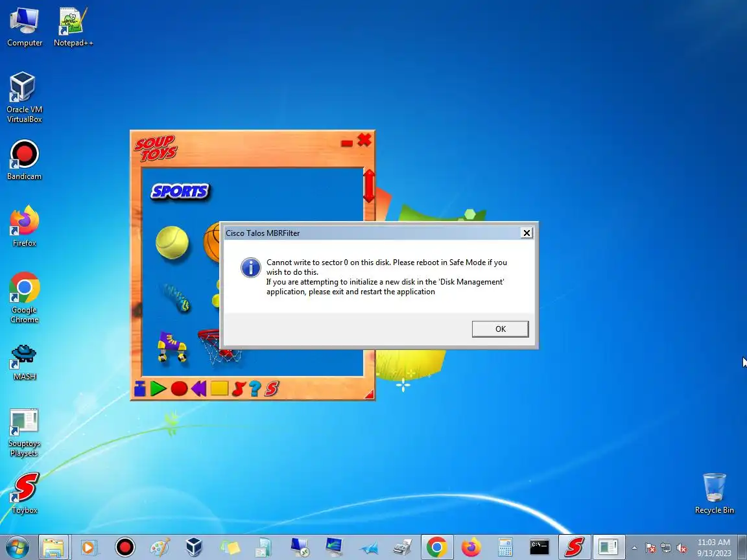Pick the tennis ball toy in Soup Toys
This screenshot has height=560, width=747.
click(172, 242)
